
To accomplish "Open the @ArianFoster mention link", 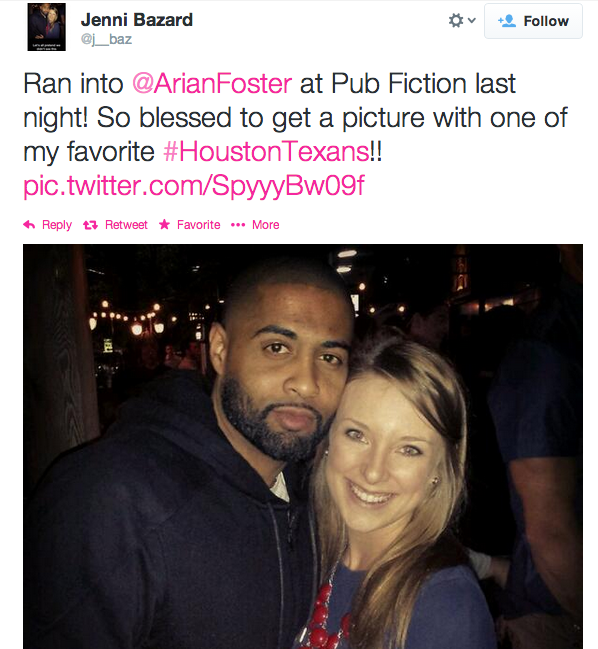I will [x=212, y=84].
